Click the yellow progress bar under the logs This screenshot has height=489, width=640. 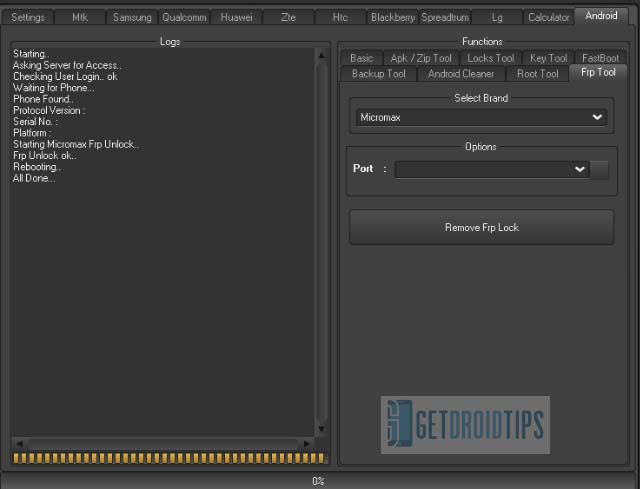click(x=169, y=458)
